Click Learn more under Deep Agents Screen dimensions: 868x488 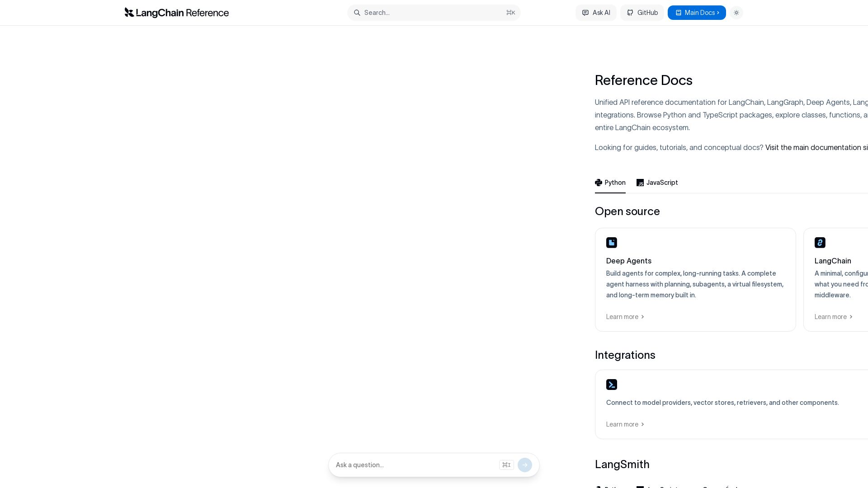pos(625,317)
